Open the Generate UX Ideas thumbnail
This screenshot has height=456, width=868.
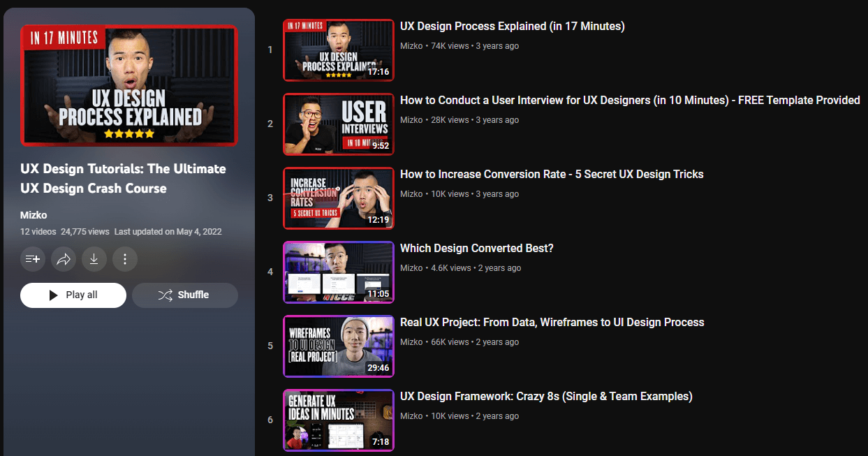point(338,420)
